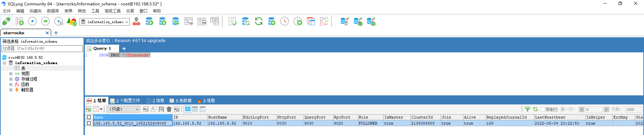
Task: Close the starrocks connection tab
Action: 47,33
